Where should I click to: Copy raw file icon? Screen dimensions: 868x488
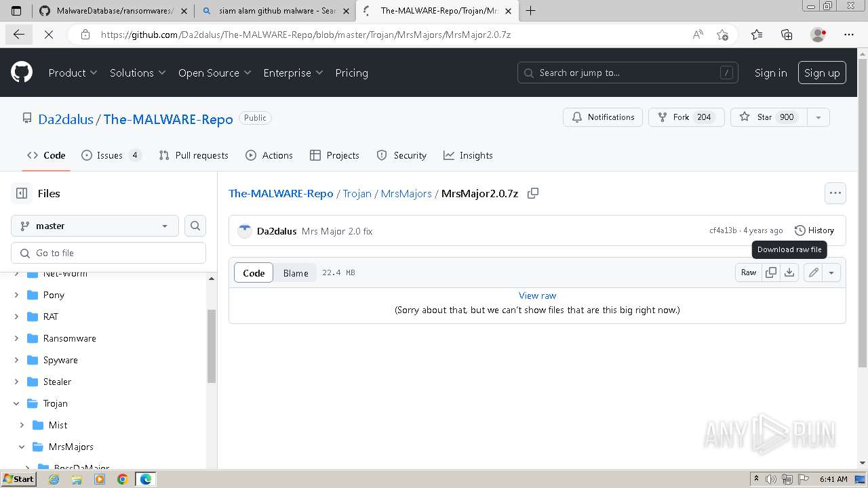771,272
